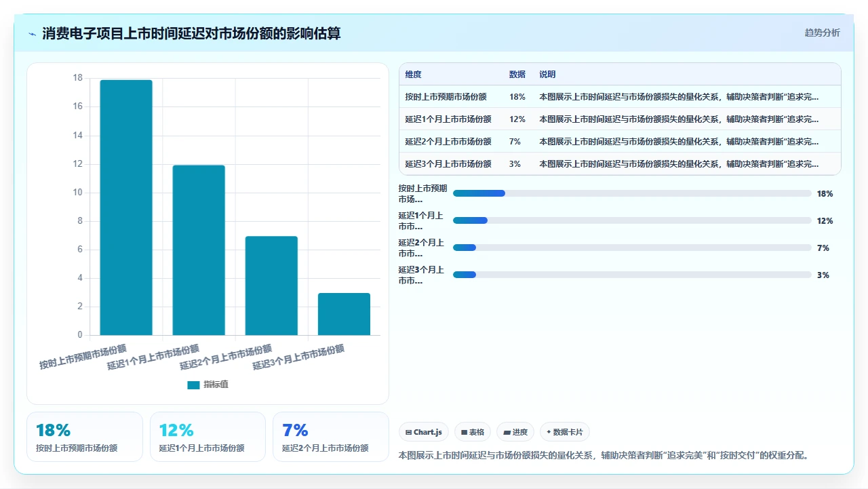
Task: Select the 数据卡片 tag chip
Action: click(565, 432)
